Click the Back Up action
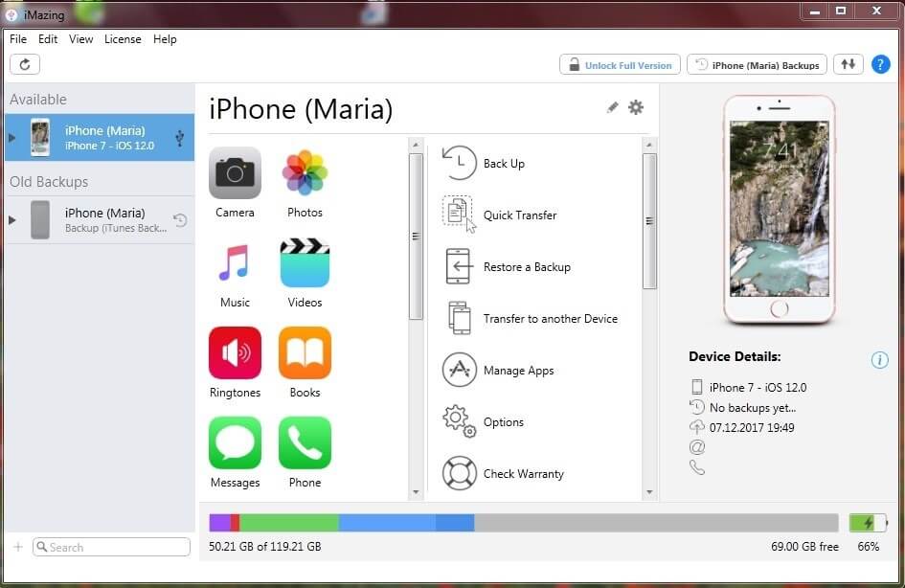The width and height of the screenshot is (905, 588). click(x=484, y=164)
